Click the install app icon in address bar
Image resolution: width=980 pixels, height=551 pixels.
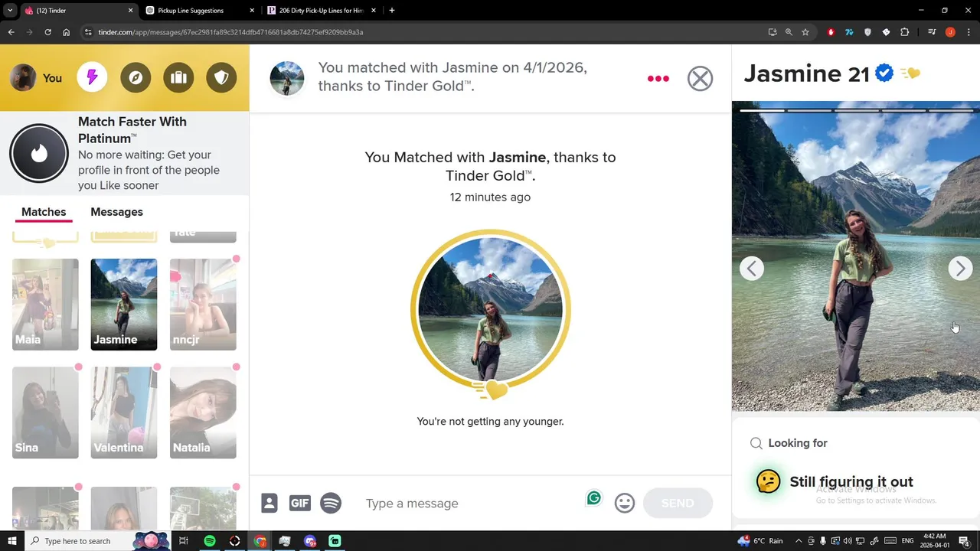pyautogui.click(x=773, y=32)
